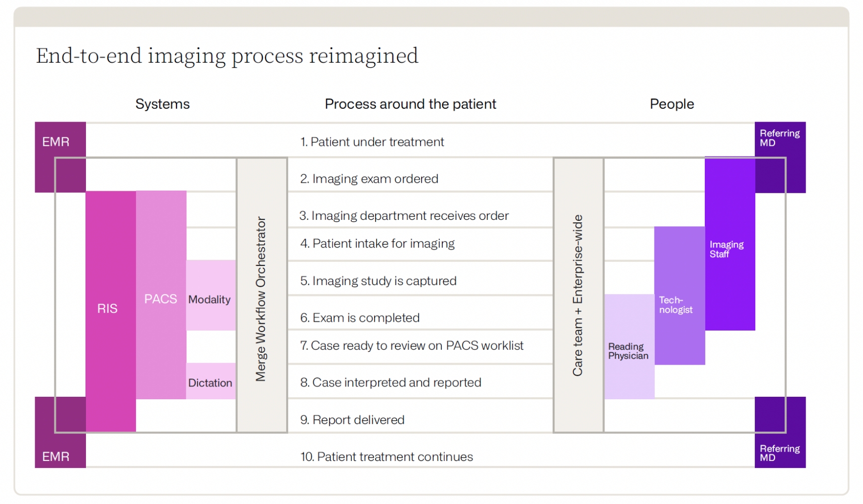
Task: Click step 1 Patient under treatment
Action: (372, 142)
